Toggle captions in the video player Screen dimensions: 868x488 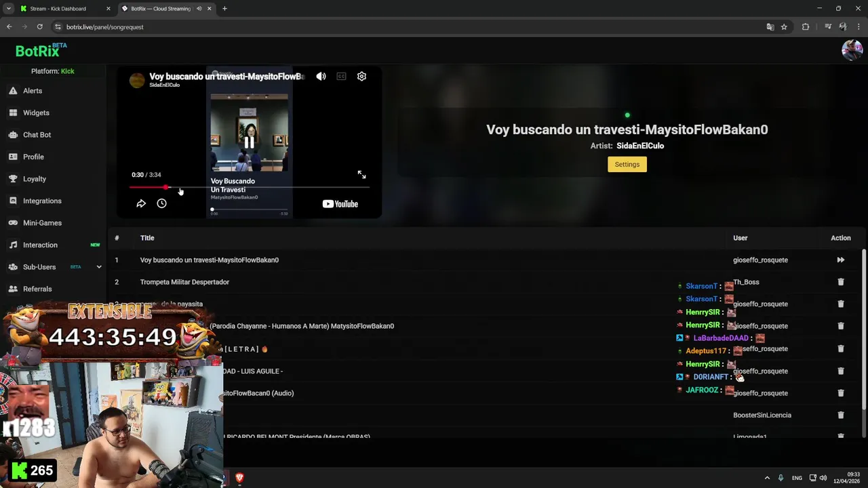tap(341, 77)
